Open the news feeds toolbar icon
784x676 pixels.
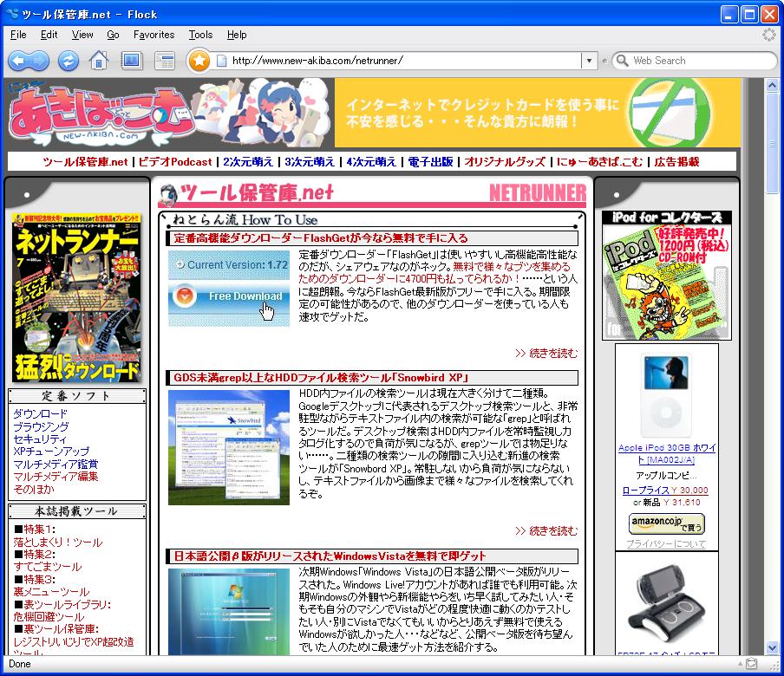click(165, 61)
